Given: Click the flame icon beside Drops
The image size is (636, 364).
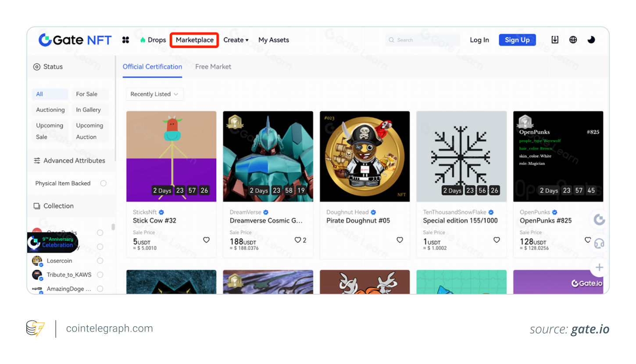Looking at the screenshot, I should tap(143, 40).
